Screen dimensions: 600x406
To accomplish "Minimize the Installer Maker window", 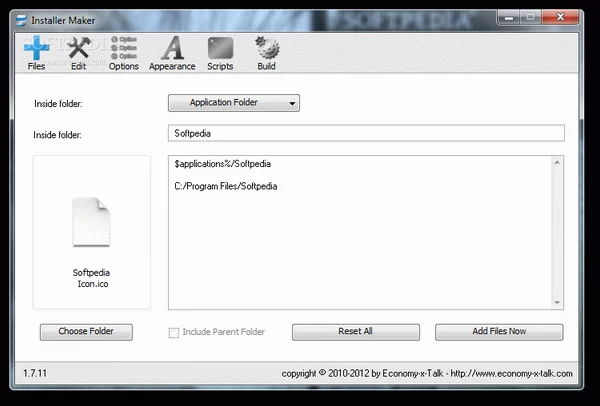I will [x=509, y=18].
